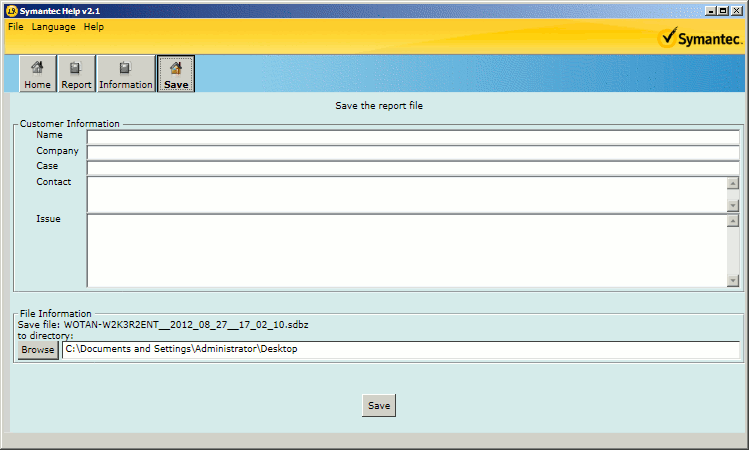Go to the Home toolbar button
Viewport: 749px width, 450px height.
point(37,74)
